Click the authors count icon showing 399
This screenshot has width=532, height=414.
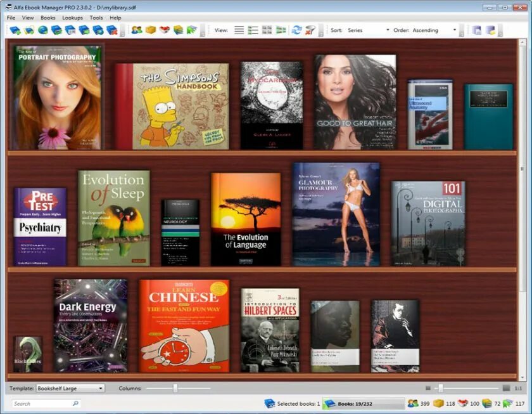[413, 403]
